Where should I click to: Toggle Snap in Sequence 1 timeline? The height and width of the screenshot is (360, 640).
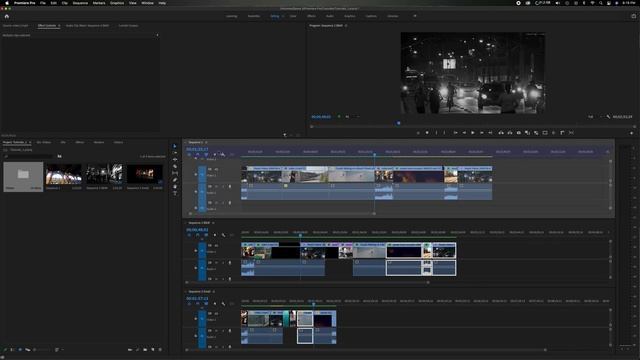coord(198,155)
